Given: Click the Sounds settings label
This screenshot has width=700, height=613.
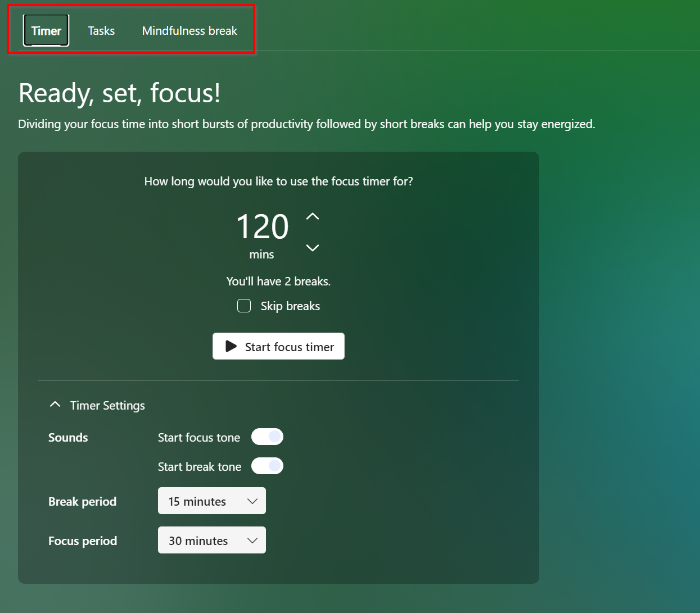Looking at the screenshot, I should 68,437.
